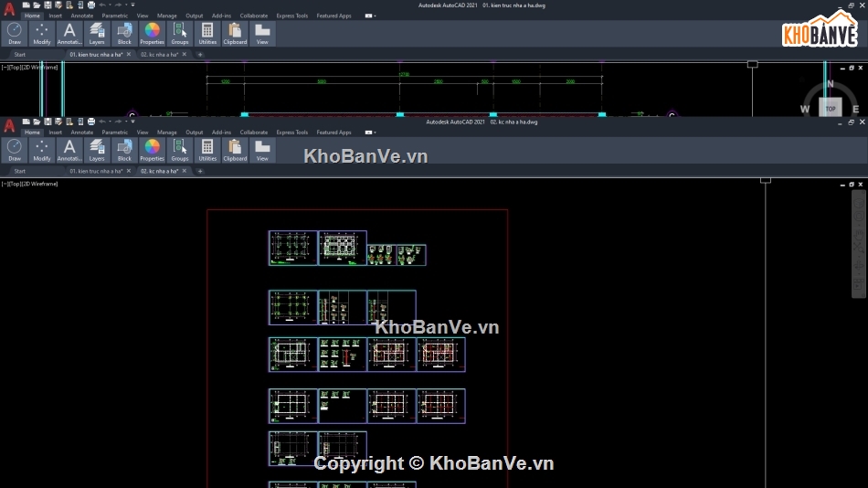Expand ribbon minimize options arrow in lower window
The width and height of the screenshot is (868, 488).
tap(376, 133)
